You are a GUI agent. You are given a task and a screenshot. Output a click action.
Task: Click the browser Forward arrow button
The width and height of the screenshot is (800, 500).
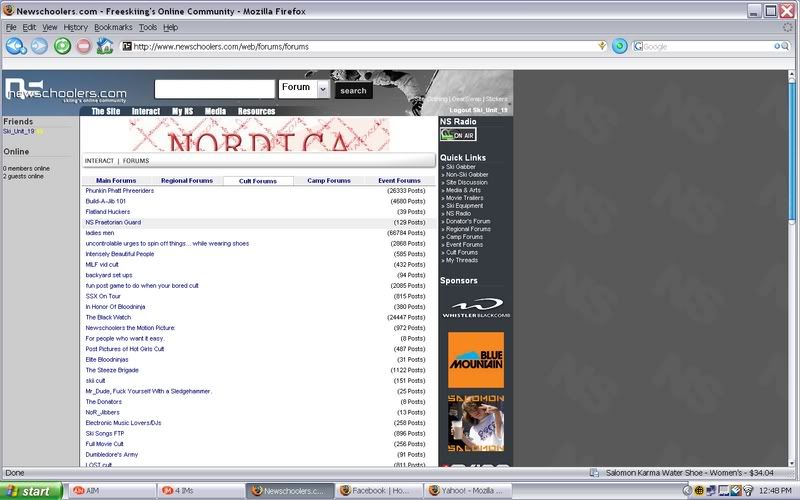[39, 46]
